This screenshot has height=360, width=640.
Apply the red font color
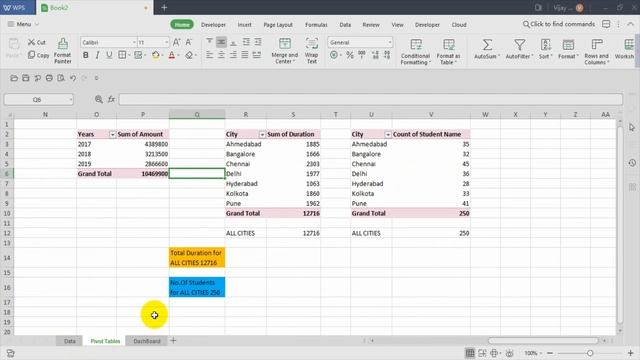[172, 55]
